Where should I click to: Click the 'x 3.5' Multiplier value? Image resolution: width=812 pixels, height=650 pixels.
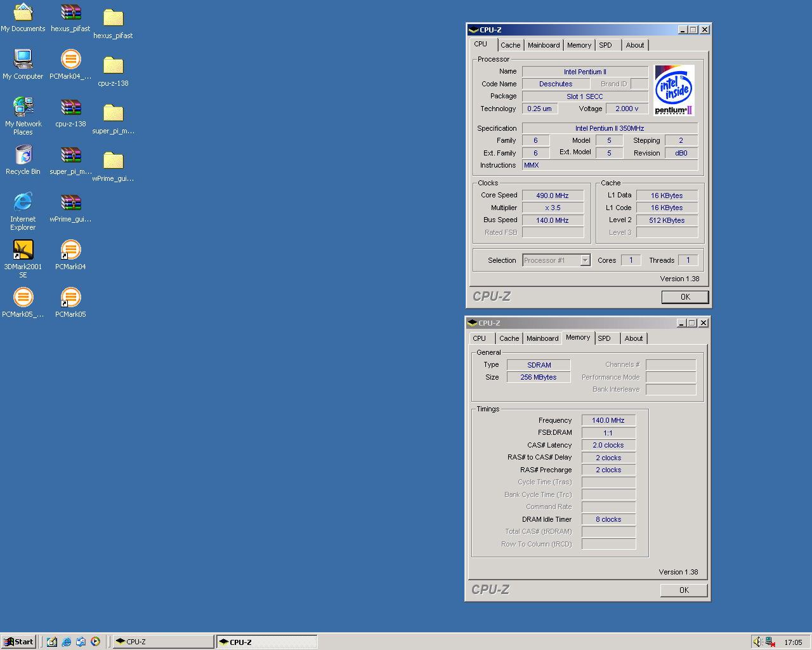click(x=553, y=208)
